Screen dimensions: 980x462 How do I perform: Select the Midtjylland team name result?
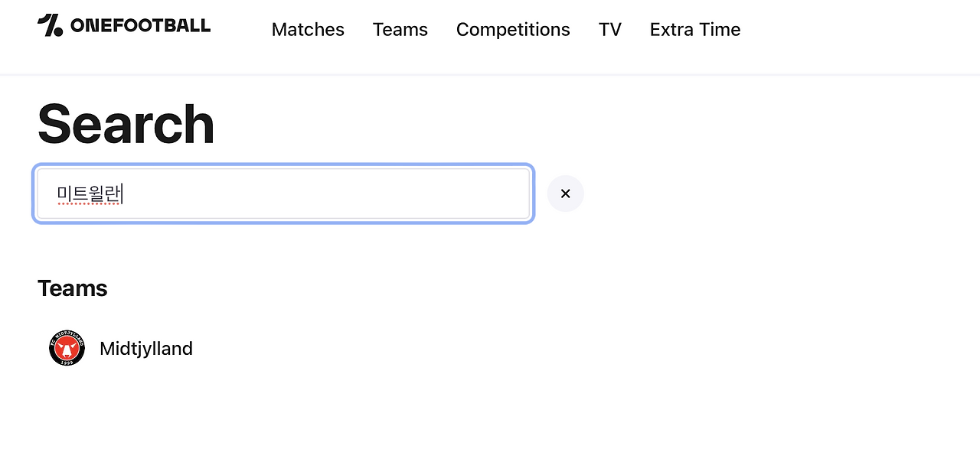146,349
